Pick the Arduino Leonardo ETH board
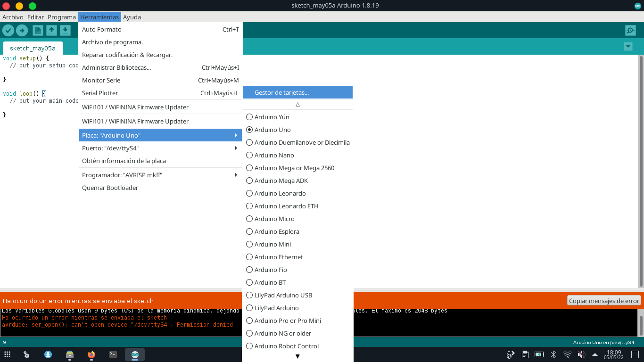Screen dimensions: 644x362 click(x=297, y=206)
